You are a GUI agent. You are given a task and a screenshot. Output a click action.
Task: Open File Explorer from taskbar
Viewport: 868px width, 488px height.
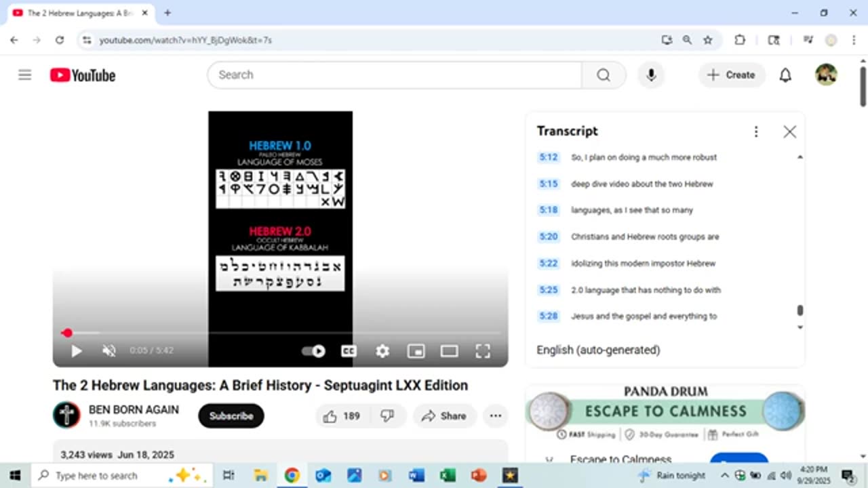[260, 475]
